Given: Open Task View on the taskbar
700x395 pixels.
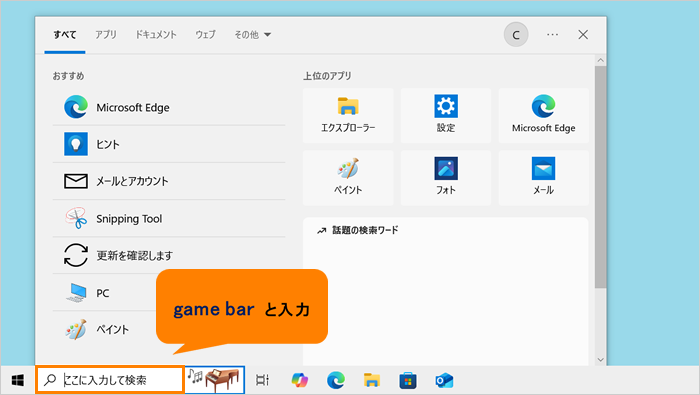Looking at the screenshot, I should point(262,380).
